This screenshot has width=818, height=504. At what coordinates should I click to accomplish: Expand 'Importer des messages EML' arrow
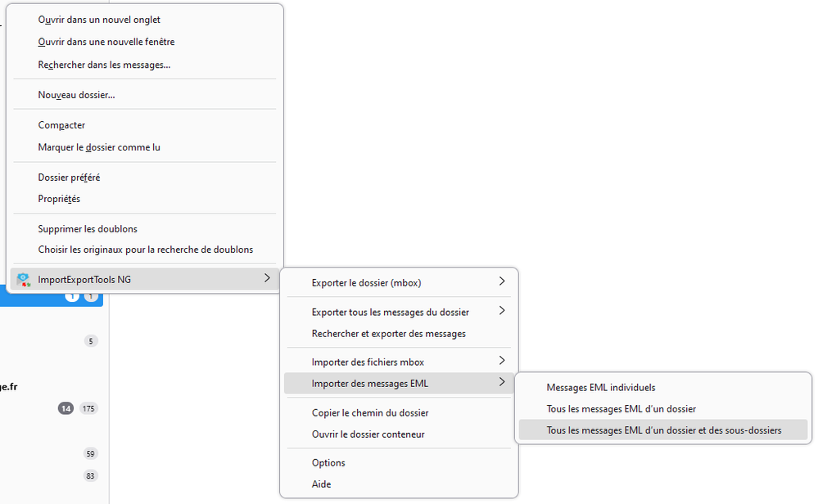[x=502, y=382]
